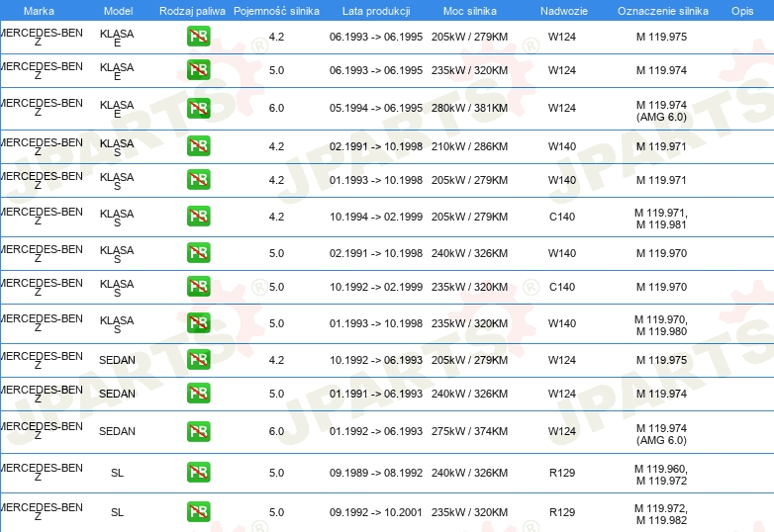Click the R129 body cell in the 09.1992 row
The image size is (774, 532).
(562, 512)
